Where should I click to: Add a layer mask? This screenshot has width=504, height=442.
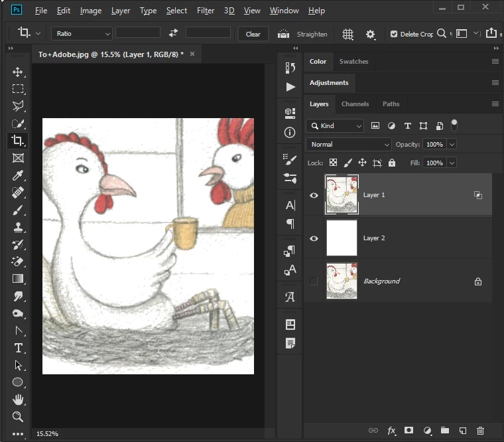point(409,431)
